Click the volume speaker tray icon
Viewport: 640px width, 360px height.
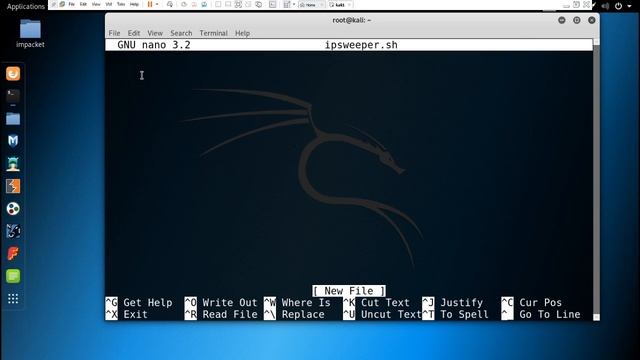tap(606, 6)
